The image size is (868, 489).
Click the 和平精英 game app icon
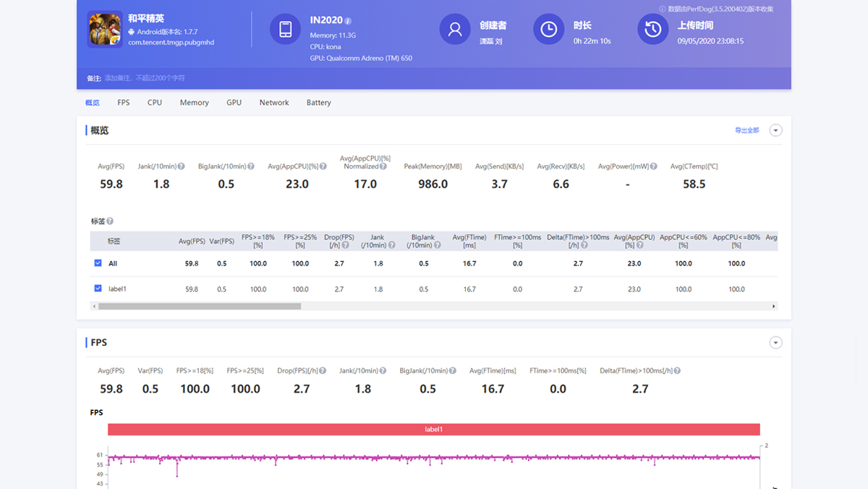105,29
